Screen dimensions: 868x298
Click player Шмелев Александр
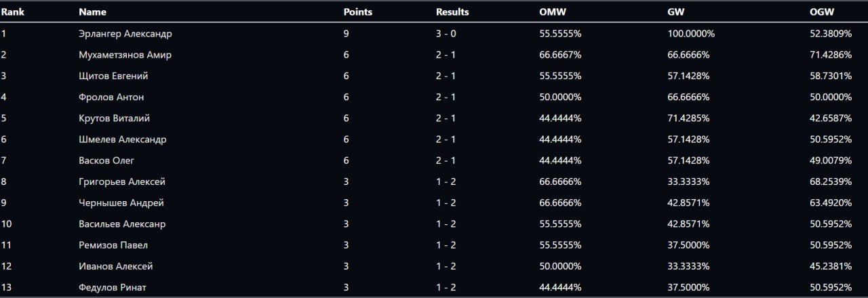point(122,140)
